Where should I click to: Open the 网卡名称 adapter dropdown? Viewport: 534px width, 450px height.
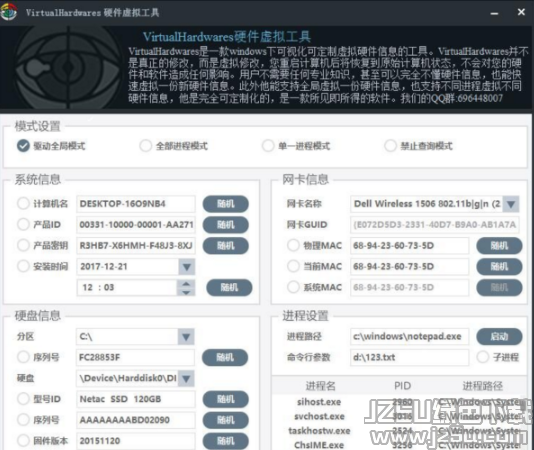coord(511,204)
